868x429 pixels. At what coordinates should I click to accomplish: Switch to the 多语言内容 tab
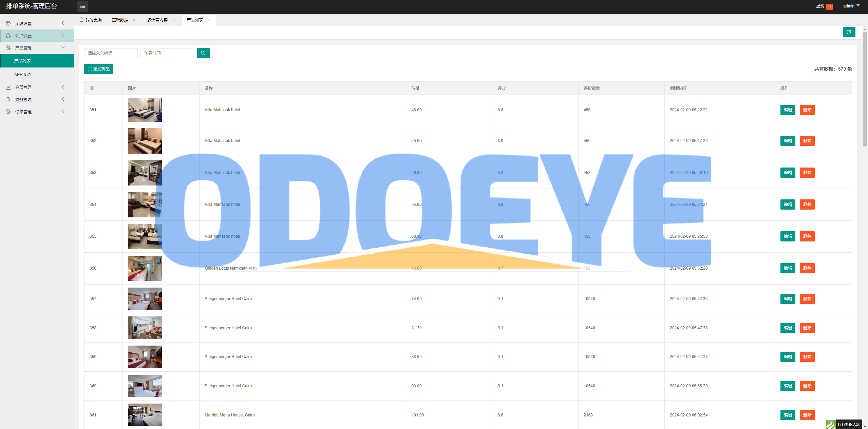click(x=157, y=20)
